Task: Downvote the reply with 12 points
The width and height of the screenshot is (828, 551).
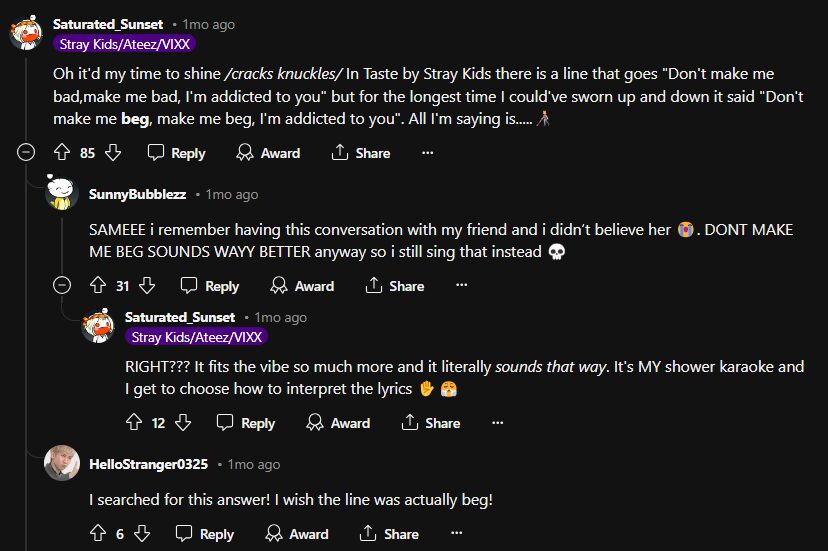Action: [183, 423]
